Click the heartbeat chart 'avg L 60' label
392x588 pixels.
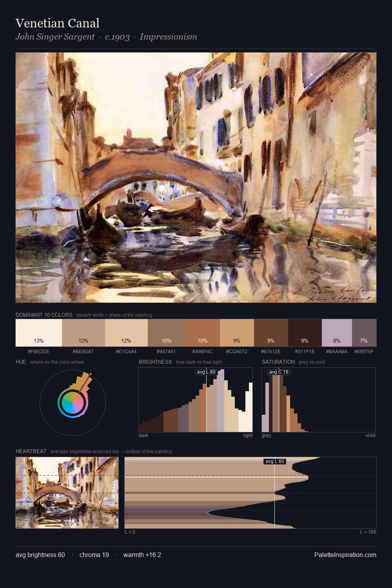coord(275,461)
